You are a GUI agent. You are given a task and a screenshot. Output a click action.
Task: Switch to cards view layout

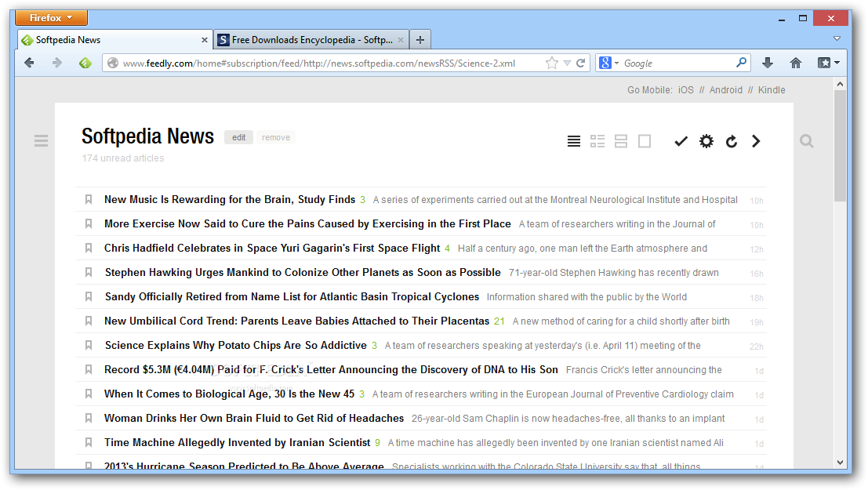tap(620, 141)
